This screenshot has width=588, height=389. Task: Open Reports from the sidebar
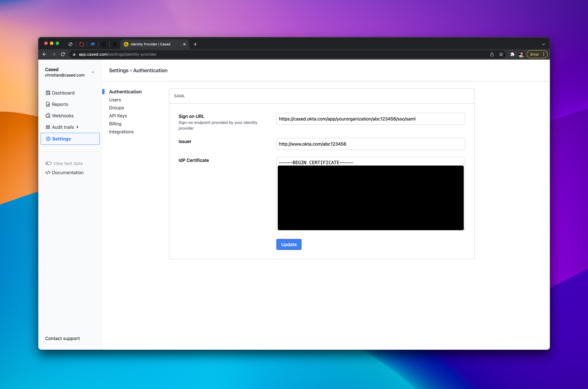click(x=57, y=104)
